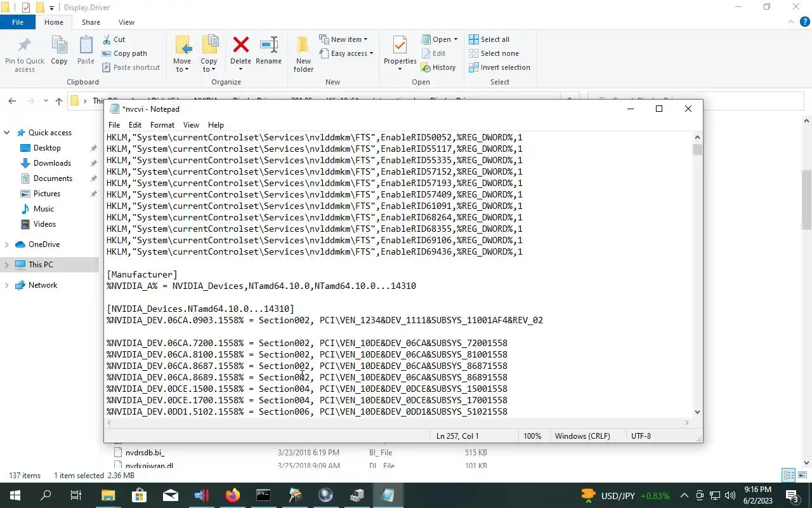Open USD/JPY taskbar widget

click(x=625, y=495)
